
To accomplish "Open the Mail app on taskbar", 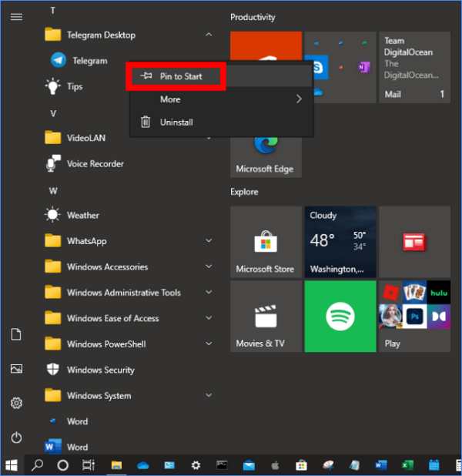I will tap(249, 465).
